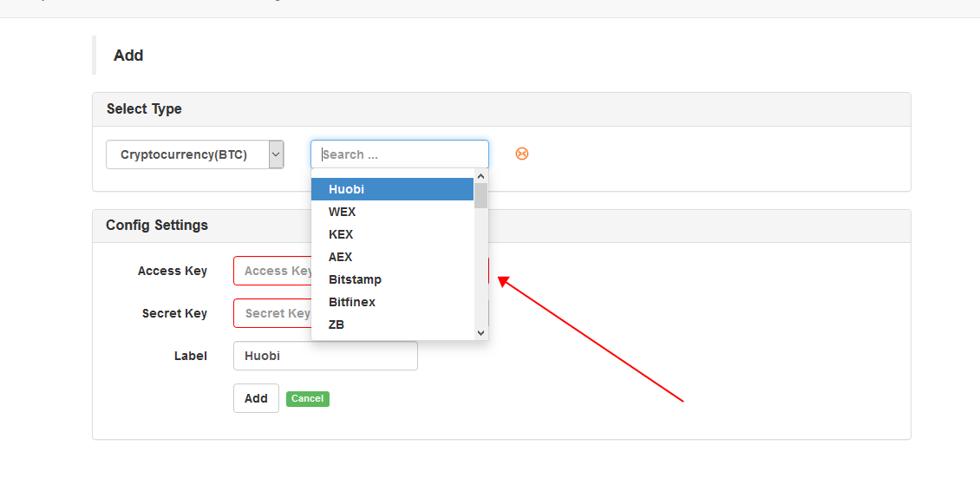The height and width of the screenshot is (485, 980).
Task: Click the green Cancel button
Action: coord(308,399)
